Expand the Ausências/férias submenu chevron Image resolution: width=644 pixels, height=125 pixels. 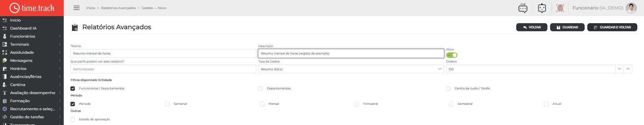coord(59,77)
